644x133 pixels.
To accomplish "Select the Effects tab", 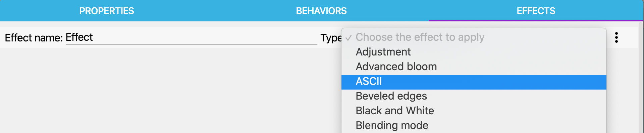I will (536, 11).
